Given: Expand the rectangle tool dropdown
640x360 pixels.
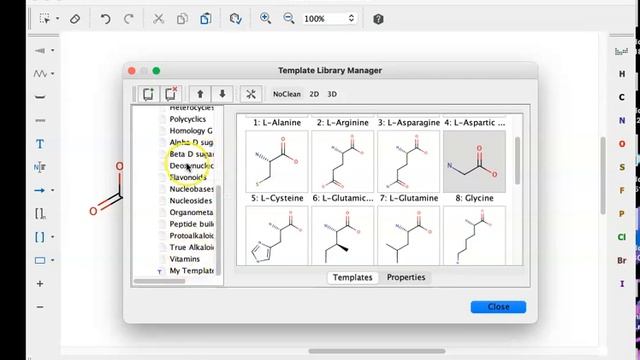Looking at the screenshot, I should tap(53, 260).
